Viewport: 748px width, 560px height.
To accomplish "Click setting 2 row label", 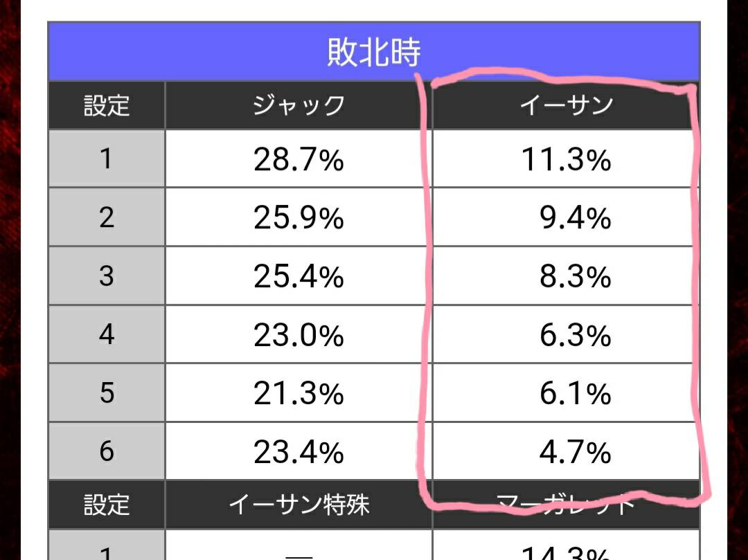I will pyautogui.click(x=107, y=217).
